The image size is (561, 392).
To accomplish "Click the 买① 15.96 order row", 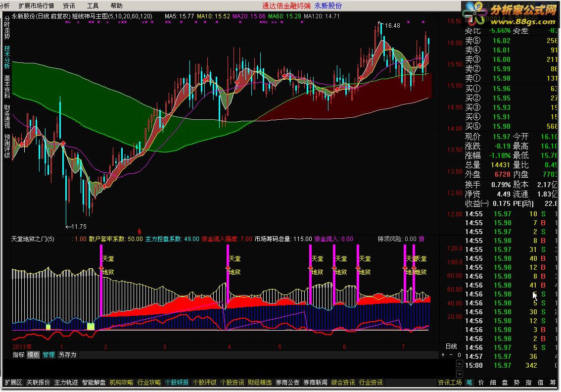I will click(511, 89).
